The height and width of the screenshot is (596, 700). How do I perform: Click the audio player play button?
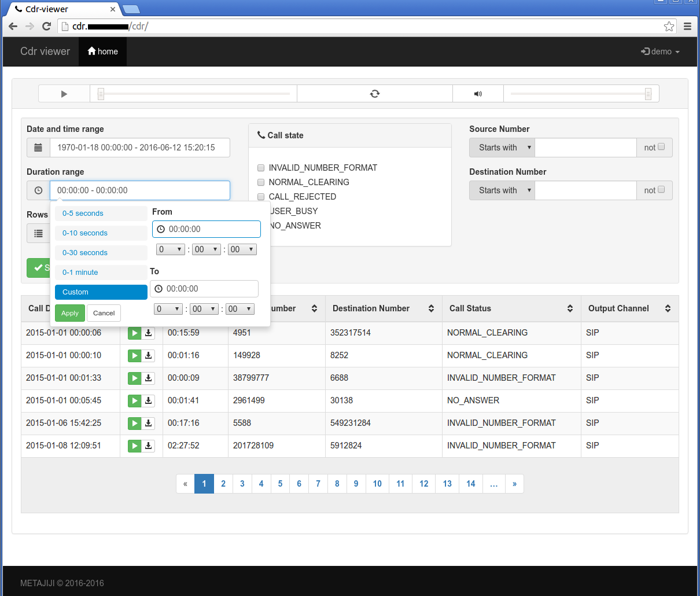click(x=64, y=94)
